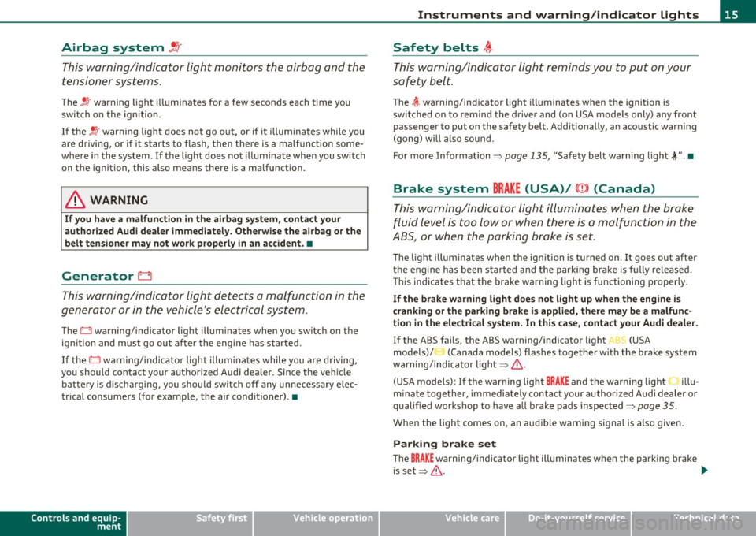Click red BRAKE symbol in Brake system heading
756x536 pixels.
point(506,188)
